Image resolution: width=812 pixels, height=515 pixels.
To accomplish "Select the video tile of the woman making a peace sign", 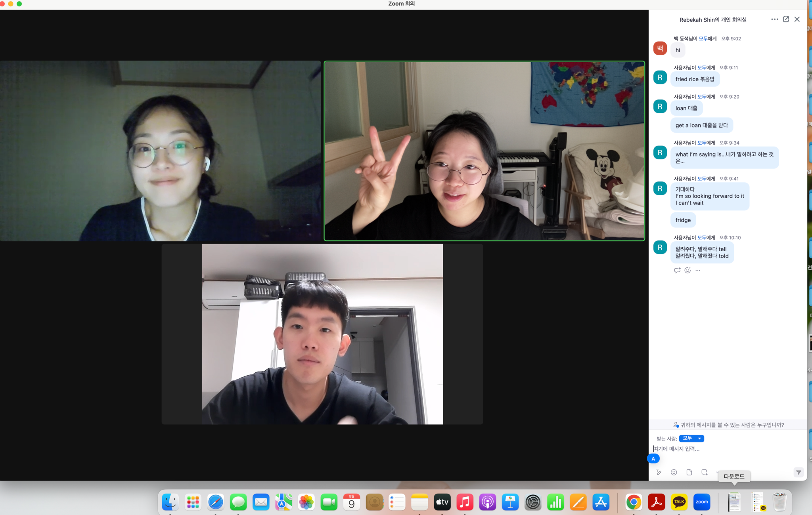I will (x=485, y=151).
